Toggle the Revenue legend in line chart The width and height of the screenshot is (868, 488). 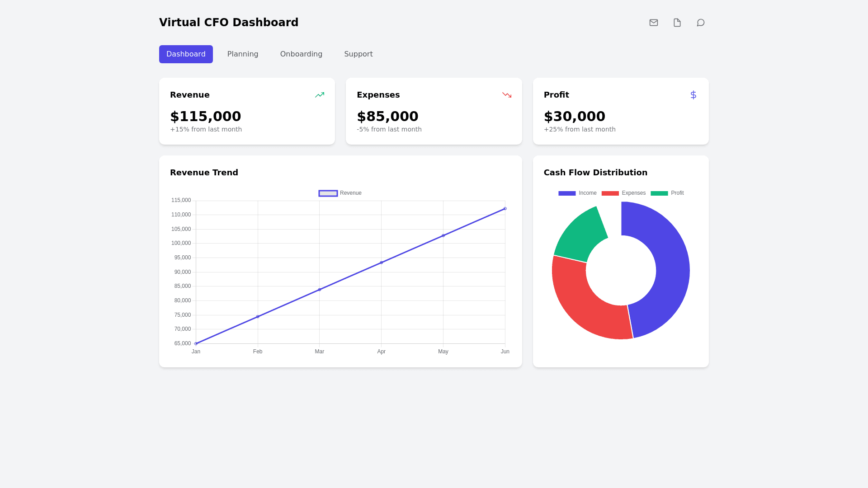tap(340, 193)
